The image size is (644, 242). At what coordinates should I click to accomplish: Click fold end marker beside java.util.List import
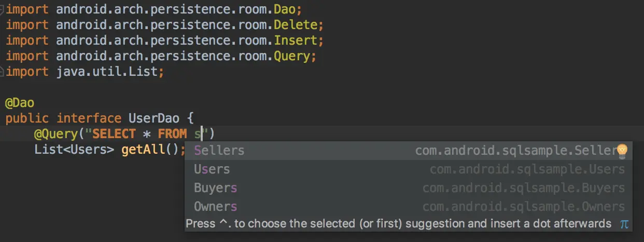[2, 72]
